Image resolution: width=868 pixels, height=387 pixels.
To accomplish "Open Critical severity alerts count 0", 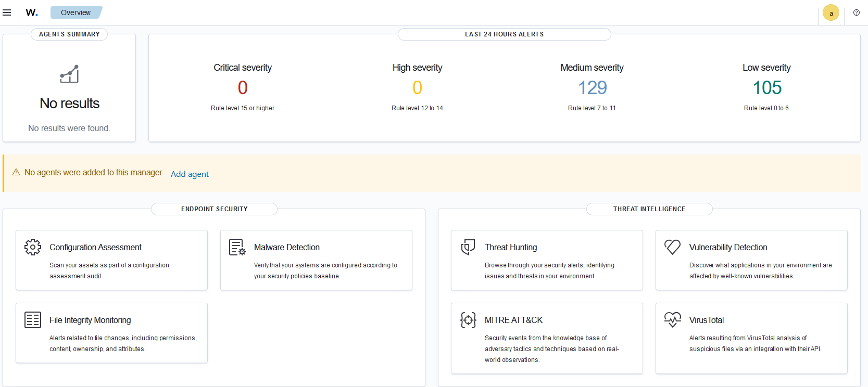I will pos(243,87).
